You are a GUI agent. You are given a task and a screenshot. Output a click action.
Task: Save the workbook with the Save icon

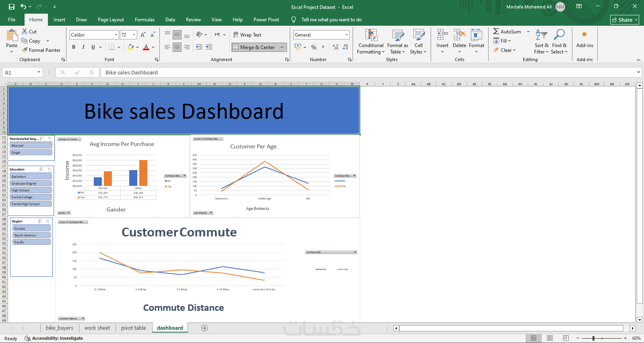[12, 7]
